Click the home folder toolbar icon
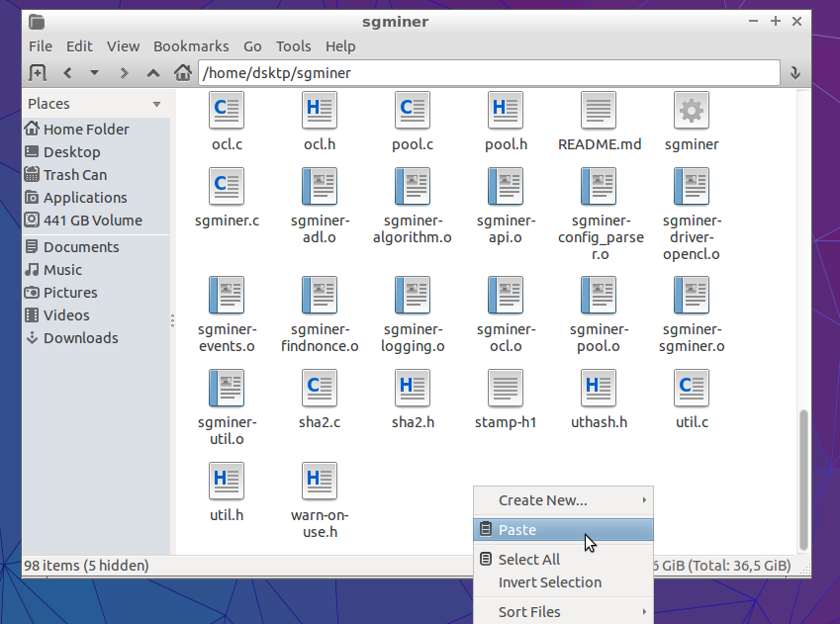The width and height of the screenshot is (840, 624). tap(182, 72)
